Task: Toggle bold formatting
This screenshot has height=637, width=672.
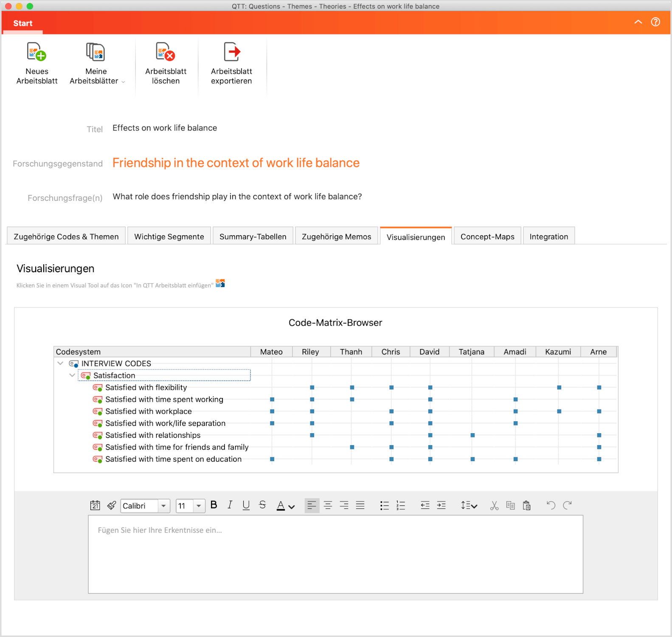Action: click(x=214, y=505)
